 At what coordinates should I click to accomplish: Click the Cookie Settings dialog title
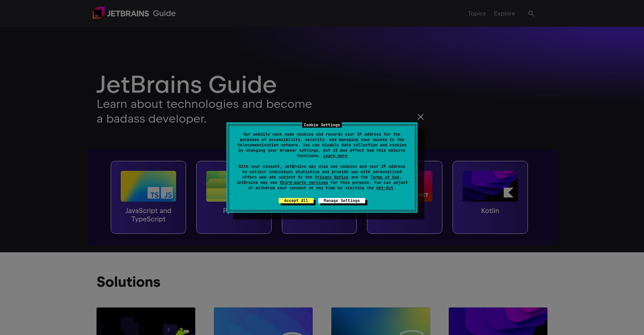322,125
